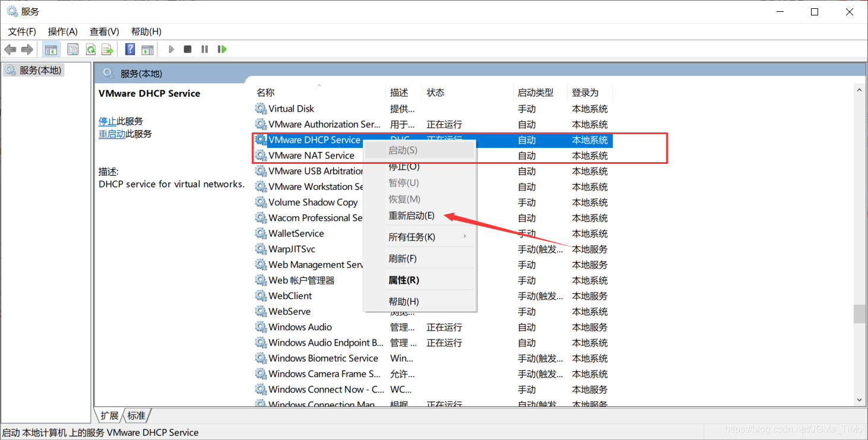
Task: Click the gear icon beside Volume Shadow Copy
Action: click(x=261, y=202)
